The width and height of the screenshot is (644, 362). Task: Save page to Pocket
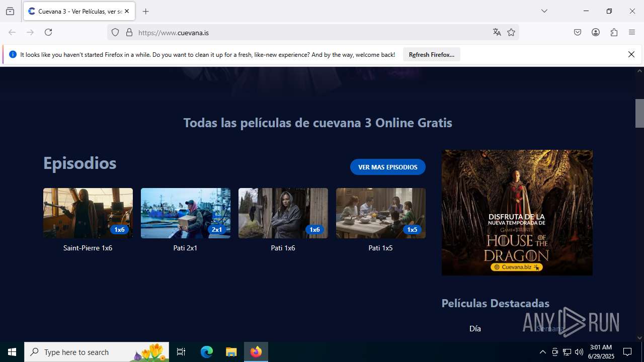578,32
